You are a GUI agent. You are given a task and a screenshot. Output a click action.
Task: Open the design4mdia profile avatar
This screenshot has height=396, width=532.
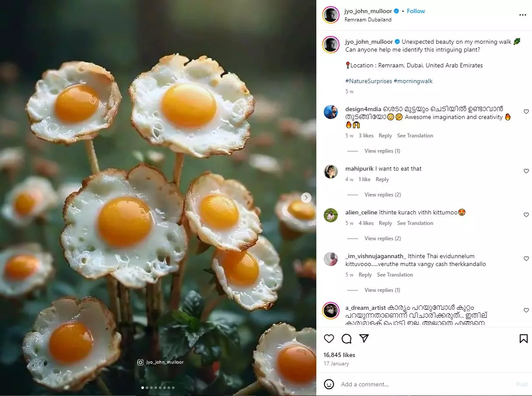pyautogui.click(x=331, y=112)
